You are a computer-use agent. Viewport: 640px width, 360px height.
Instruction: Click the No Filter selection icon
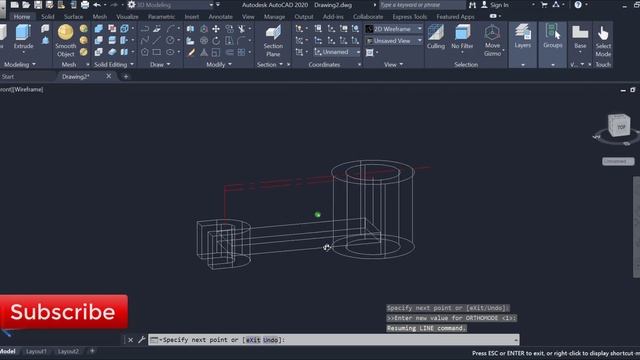(x=462, y=37)
